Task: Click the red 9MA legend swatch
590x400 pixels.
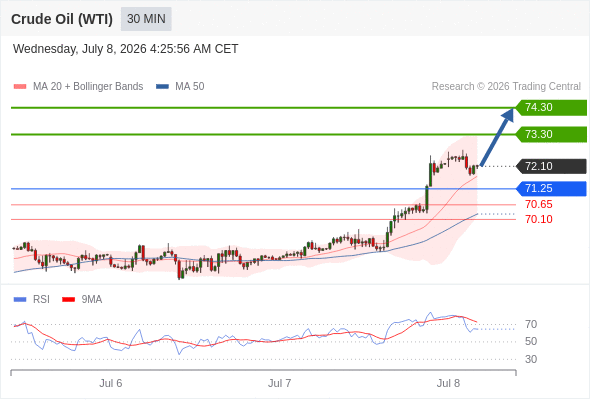Action: click(x=68, y=300)
